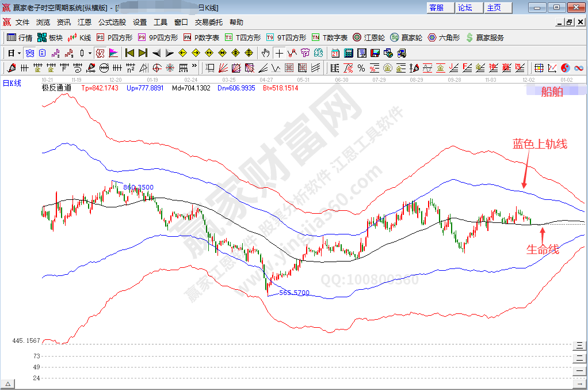This screenshot has width=588, height=390.
Task: Toggle the crosshair cursor button
Action: pos(279,53)
